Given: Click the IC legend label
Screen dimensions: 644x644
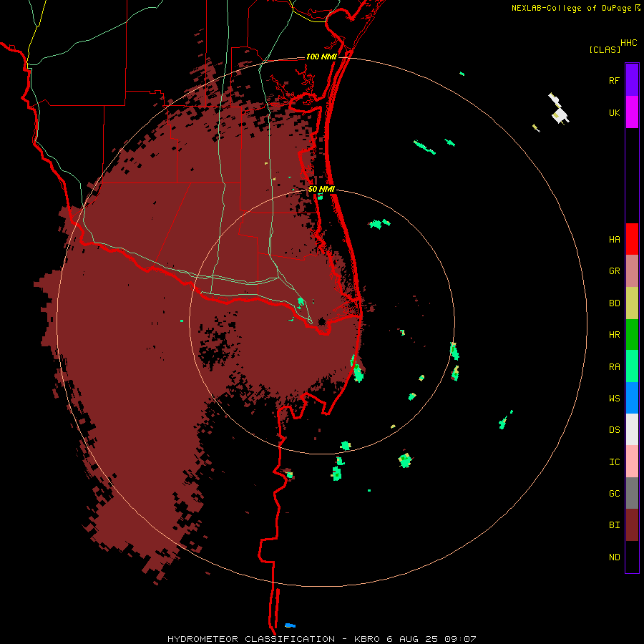Looking at the screenshot, I should 614,462.
